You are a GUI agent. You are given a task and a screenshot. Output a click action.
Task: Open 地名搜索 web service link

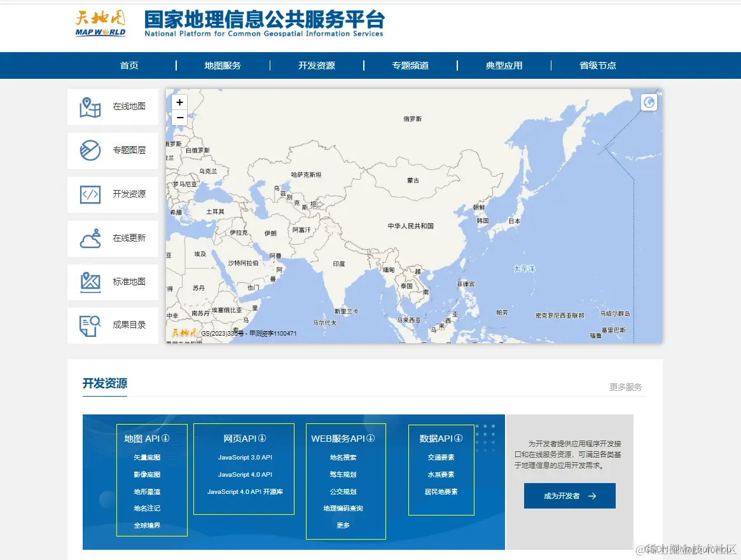click(x=343, y=458)
